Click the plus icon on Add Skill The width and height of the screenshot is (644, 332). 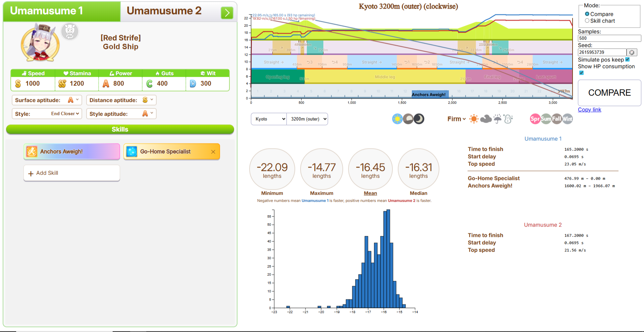31,174
